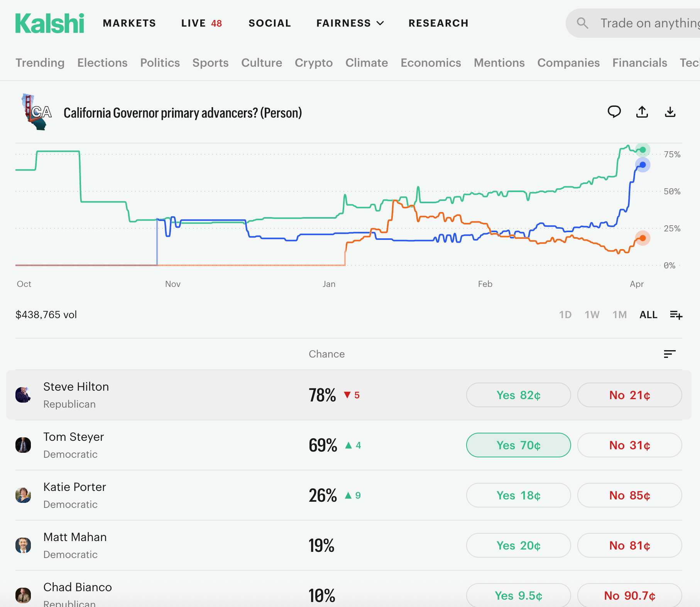Expand the Fairness dropdown menu
This screenshot has height=607, width=700.
click(x=350, y=23)
